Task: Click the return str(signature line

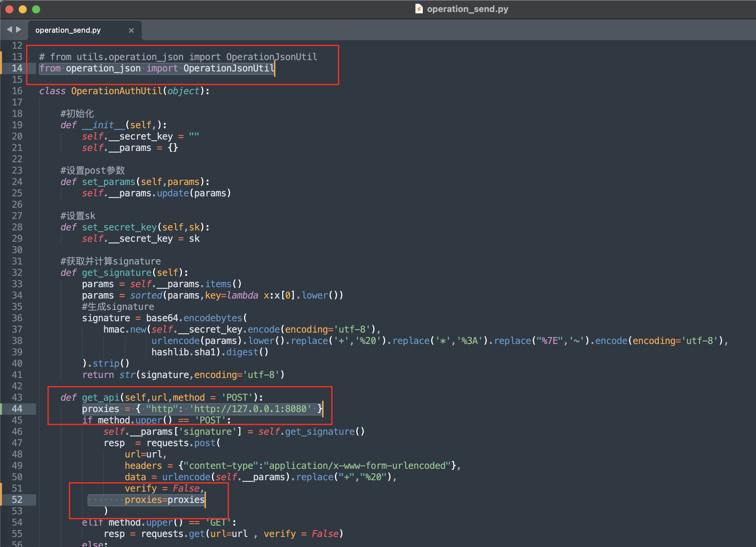Action: [183, 375]
